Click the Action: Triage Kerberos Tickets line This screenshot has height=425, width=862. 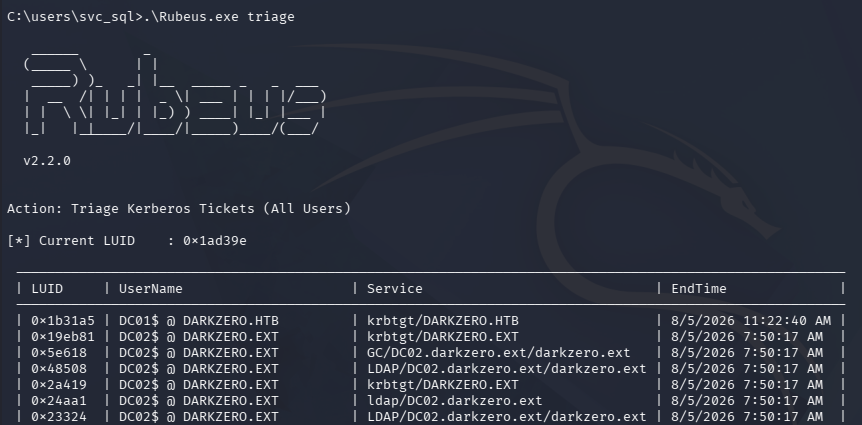coord(179,209)
